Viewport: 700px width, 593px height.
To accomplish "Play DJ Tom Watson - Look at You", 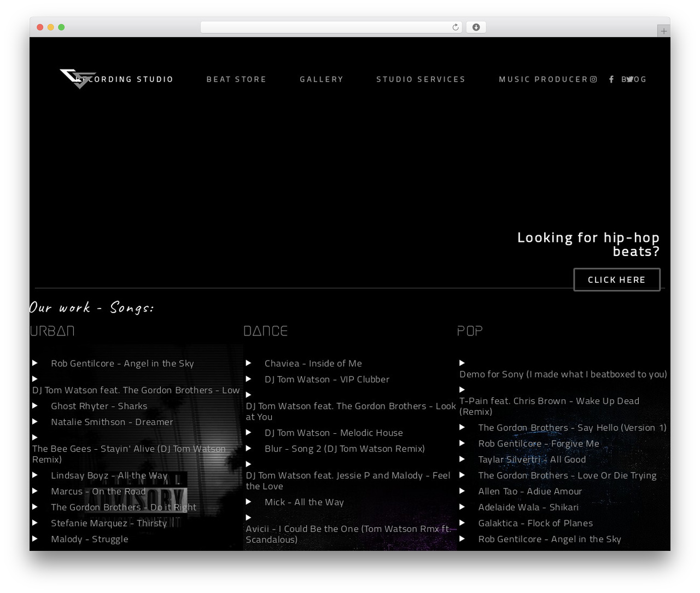I will (248, 394).
